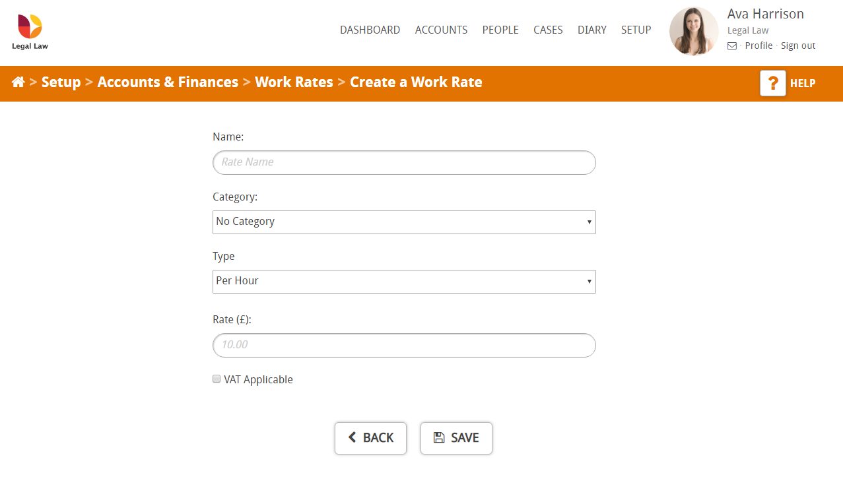843x504 pixels.
Task: Open the DIARY section
Action: click(x=591, y=30)
